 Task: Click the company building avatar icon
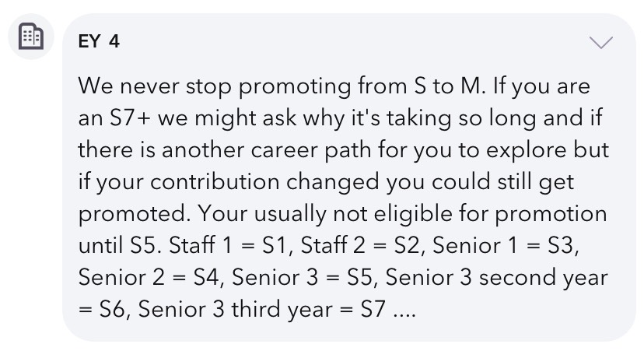30,37
